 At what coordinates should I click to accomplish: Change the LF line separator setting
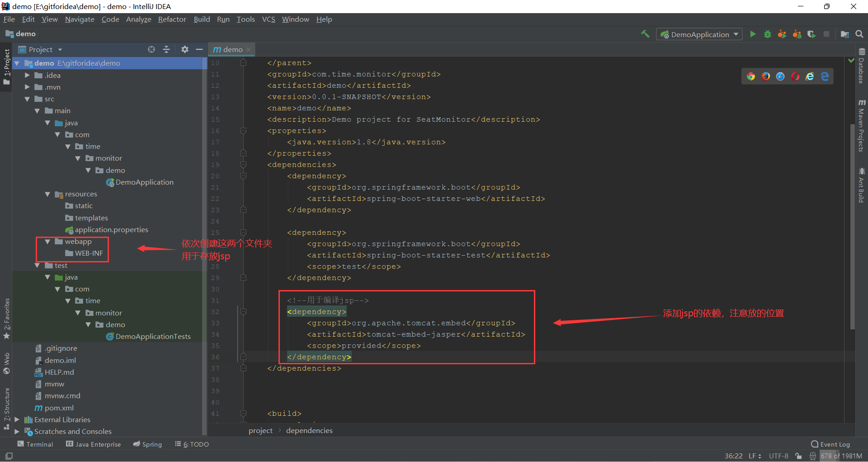[755, 456]
